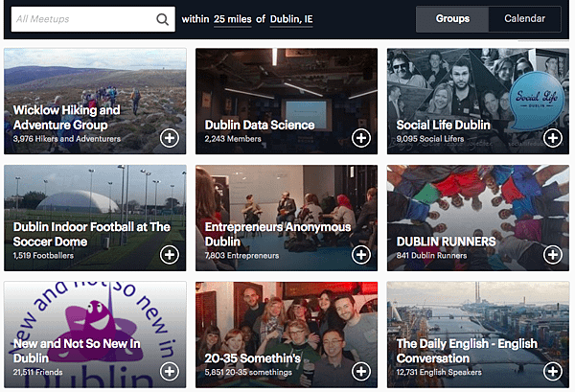
Task: Click the white dome in Soccer Dome photo
Action: (79, 201)
